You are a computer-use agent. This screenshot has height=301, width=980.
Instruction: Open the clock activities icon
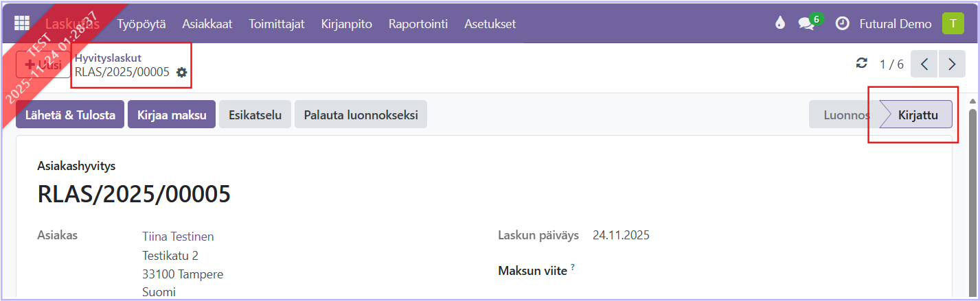(842, 23)
